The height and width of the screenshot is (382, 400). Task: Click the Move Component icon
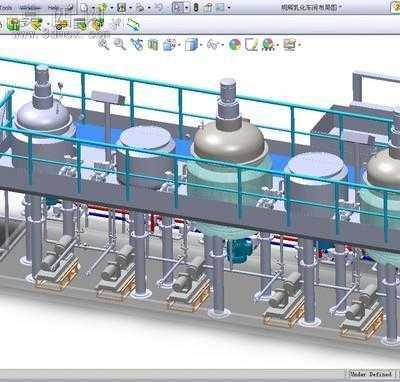[x=80, y=24]
